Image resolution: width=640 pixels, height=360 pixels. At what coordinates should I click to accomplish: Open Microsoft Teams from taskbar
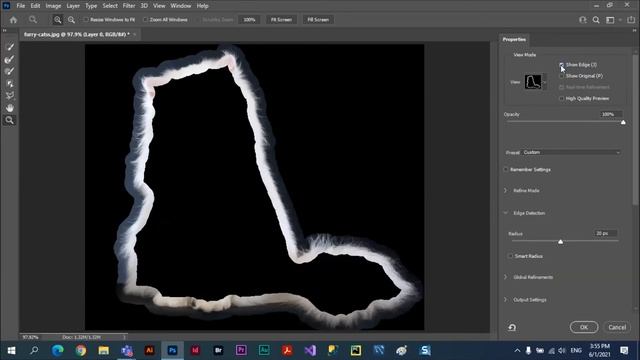pyautogui.click(x=127, y=350)
